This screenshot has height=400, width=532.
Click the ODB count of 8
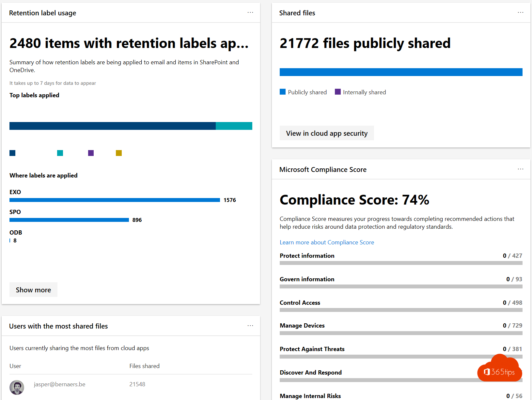pyautogui.click(x=15, y=240)
